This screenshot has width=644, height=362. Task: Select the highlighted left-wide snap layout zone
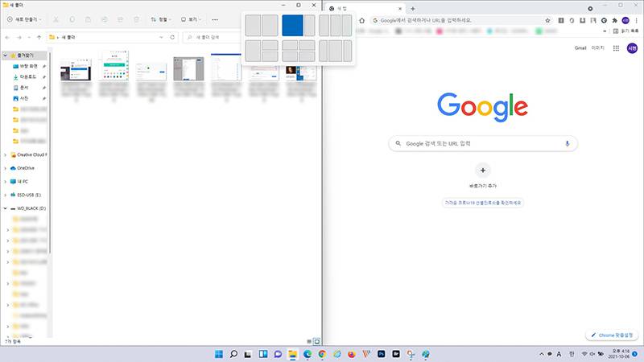tap(292, 25)
